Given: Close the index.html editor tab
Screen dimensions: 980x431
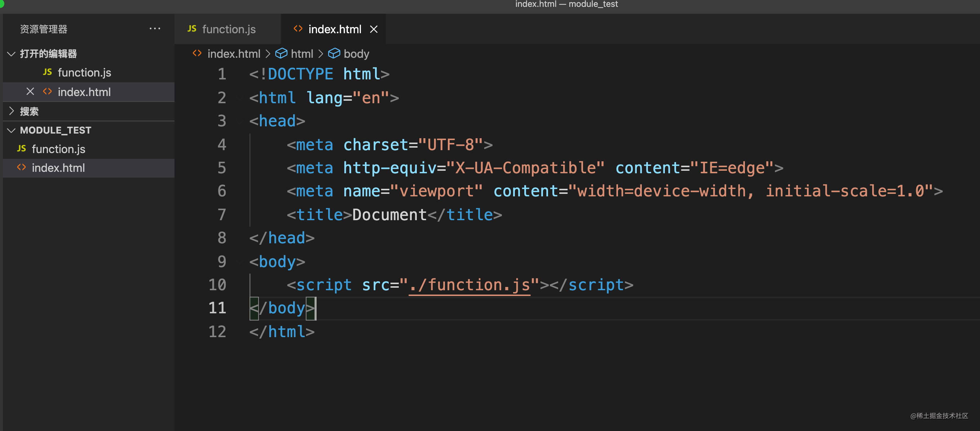Looking at the screenshot, I should pos(374,29).
